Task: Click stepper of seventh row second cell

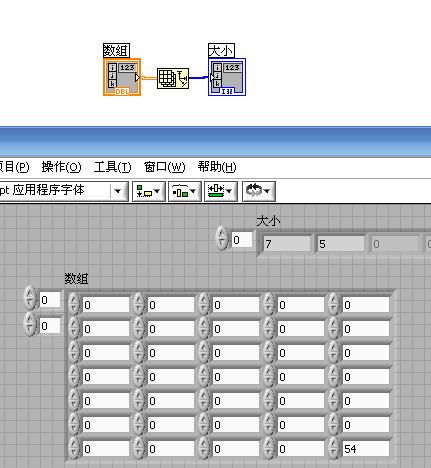Action: [x=139, y=448]
